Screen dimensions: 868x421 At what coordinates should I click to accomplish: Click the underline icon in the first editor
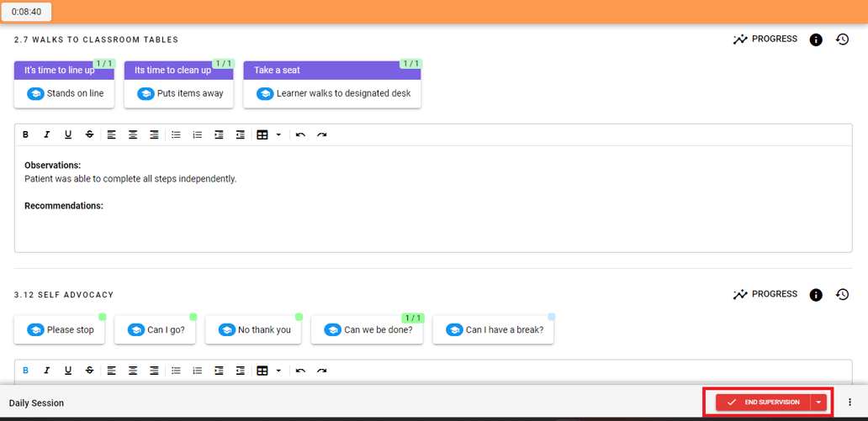[68, 135]
